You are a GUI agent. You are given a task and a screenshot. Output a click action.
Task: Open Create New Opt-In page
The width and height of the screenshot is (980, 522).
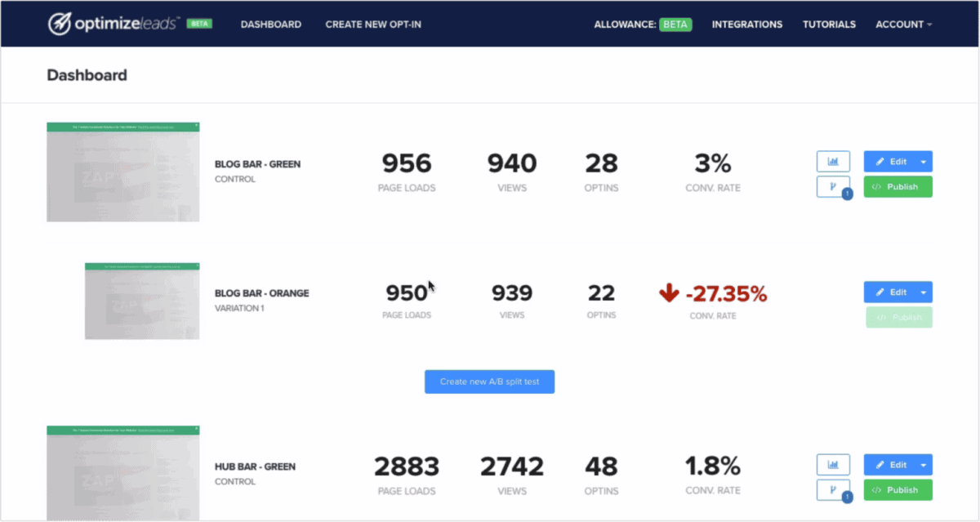(374, 25)
